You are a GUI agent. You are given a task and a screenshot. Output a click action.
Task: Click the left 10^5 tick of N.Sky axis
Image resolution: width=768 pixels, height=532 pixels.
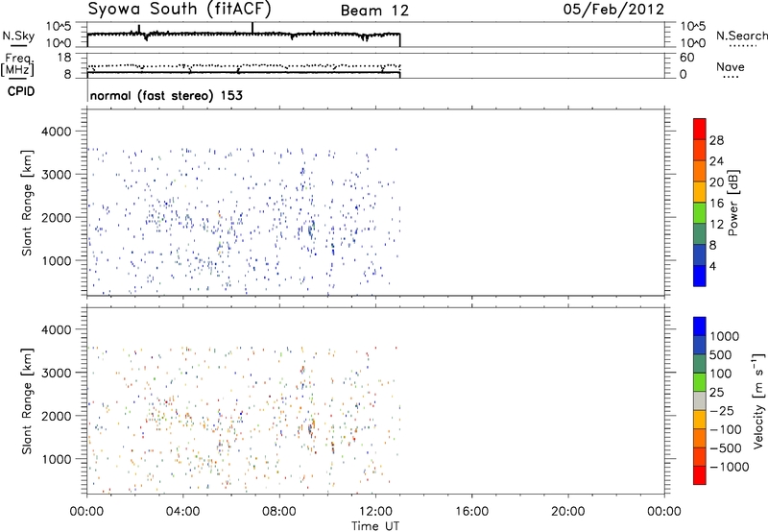click(x=59, y=26)
